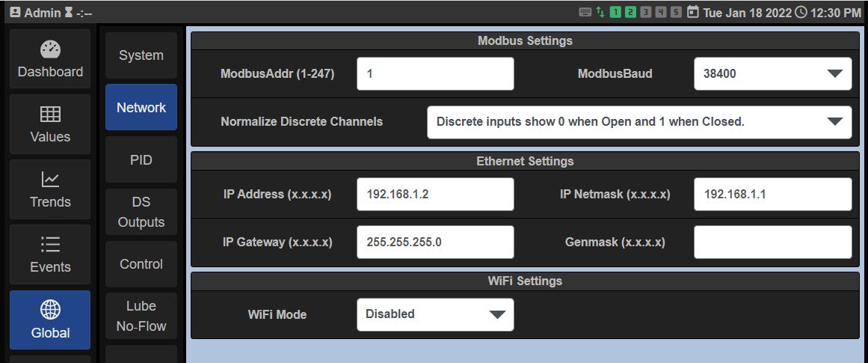Open the WiFi Mode dropdown
The height and width of the screenshot is (363, 868).
coord(435,314)
